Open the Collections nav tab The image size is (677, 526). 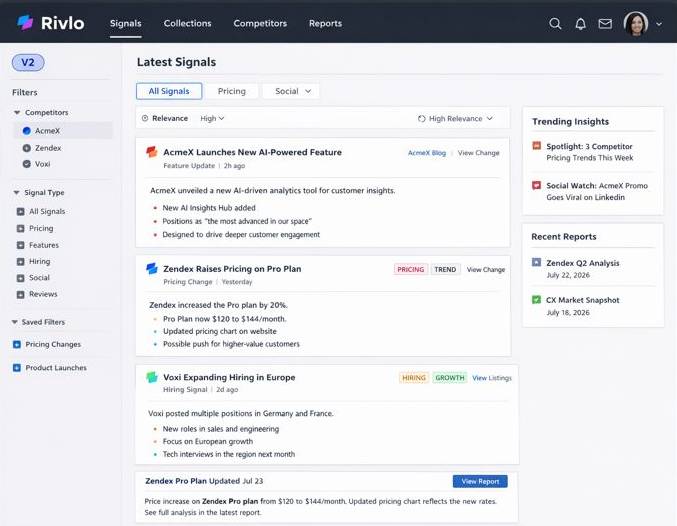(187, 23)
